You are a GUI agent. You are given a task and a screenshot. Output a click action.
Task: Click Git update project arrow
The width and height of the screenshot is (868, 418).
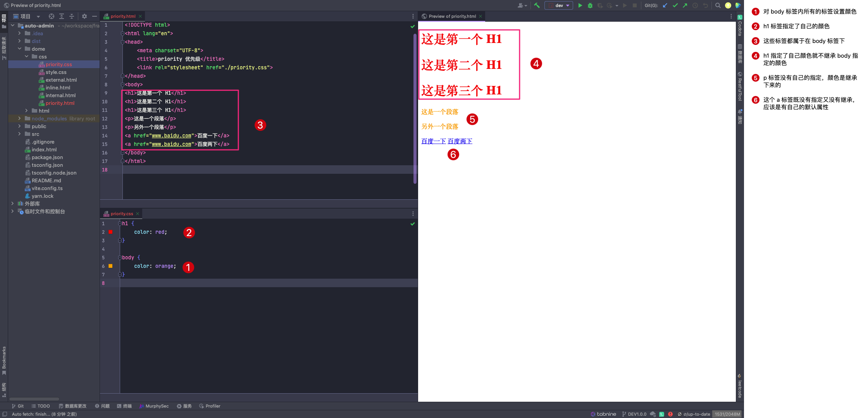665,5
